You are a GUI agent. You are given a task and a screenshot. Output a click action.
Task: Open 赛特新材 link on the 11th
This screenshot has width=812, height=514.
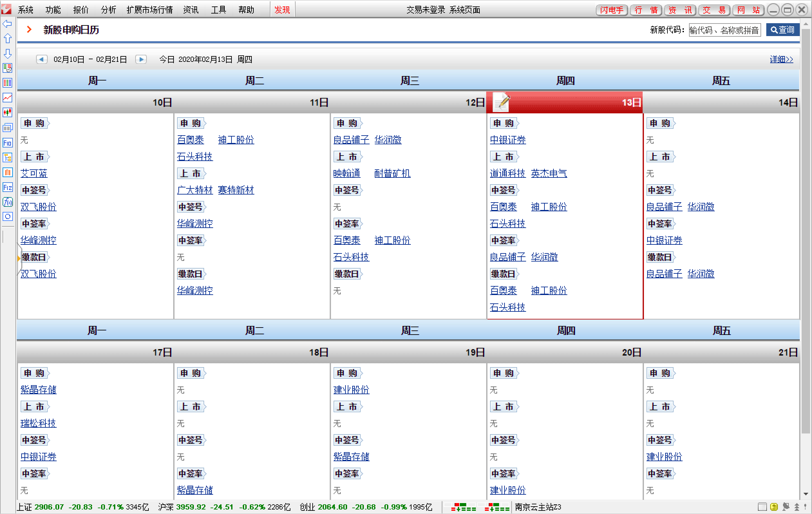(236, 190)
